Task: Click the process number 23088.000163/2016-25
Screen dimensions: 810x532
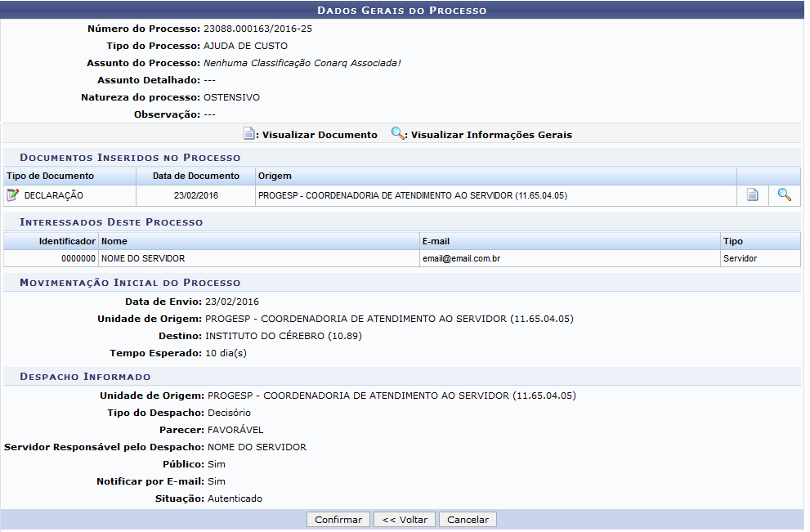Action: (257, 29)
